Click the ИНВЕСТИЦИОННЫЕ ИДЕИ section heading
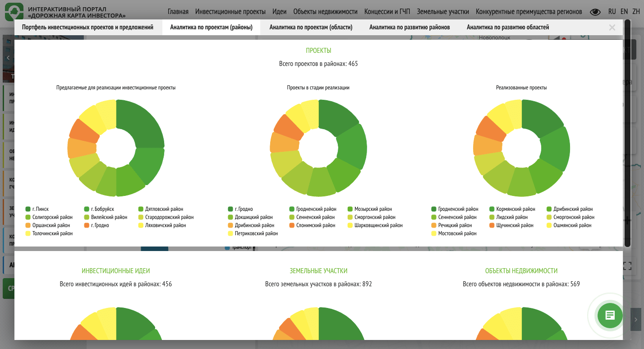 [116, 271]
